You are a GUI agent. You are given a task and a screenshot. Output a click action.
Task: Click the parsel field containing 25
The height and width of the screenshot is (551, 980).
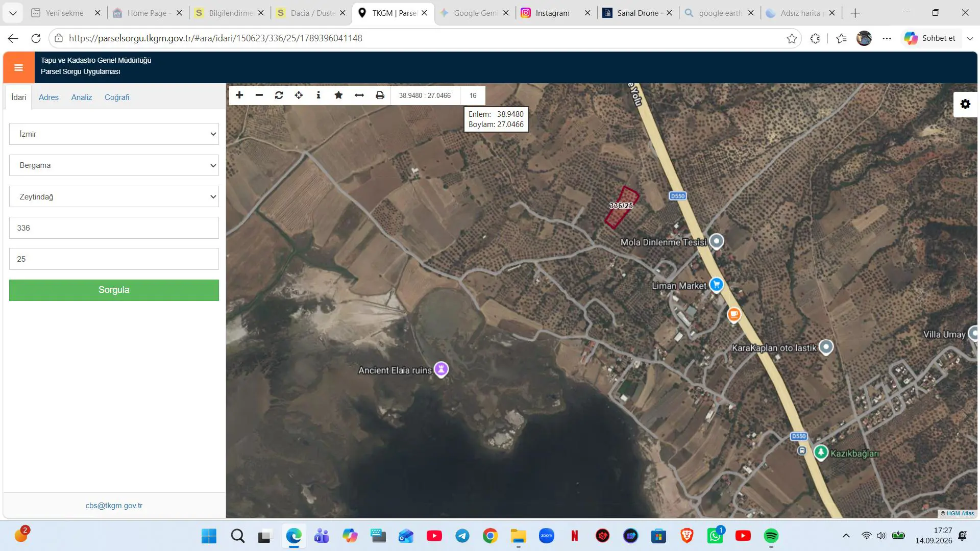[x=114, y=259]
